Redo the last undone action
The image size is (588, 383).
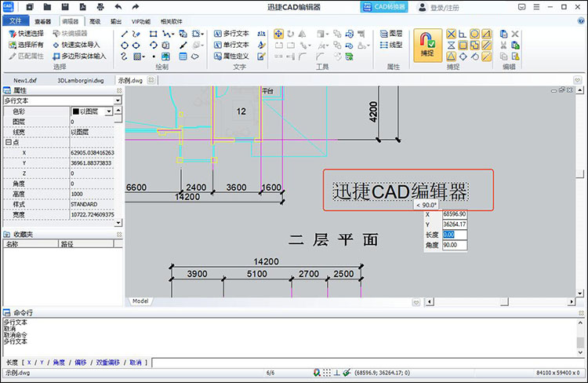(136, 7)
